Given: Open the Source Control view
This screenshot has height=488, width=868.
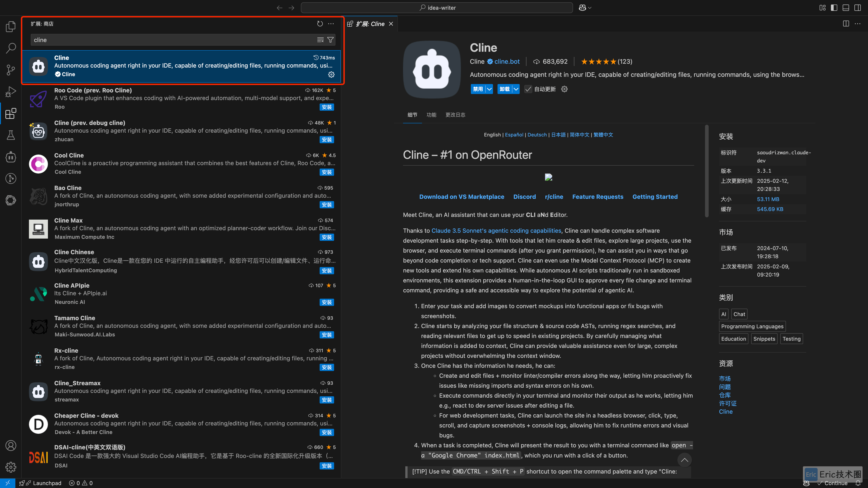Looking at the screenshot, I should point(11,70).
